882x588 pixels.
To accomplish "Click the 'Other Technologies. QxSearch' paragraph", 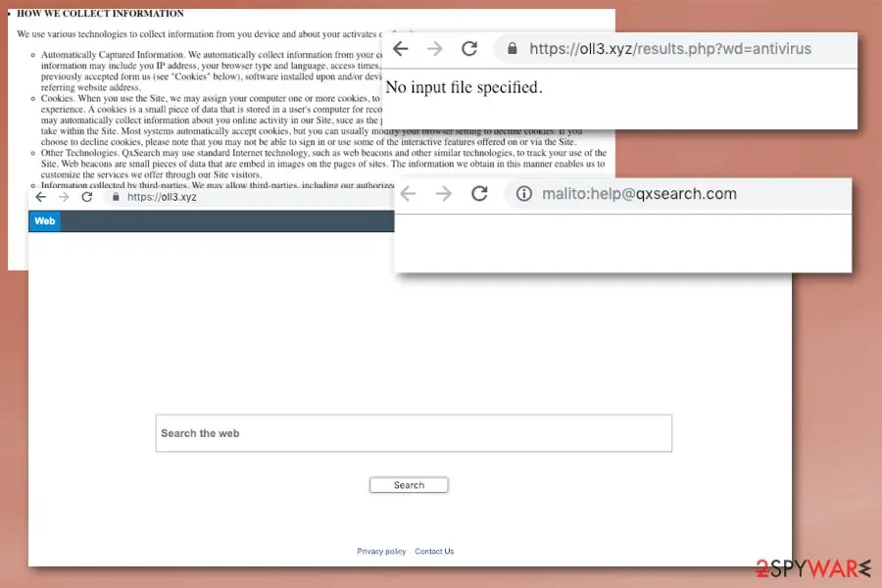I will (323, 164).
